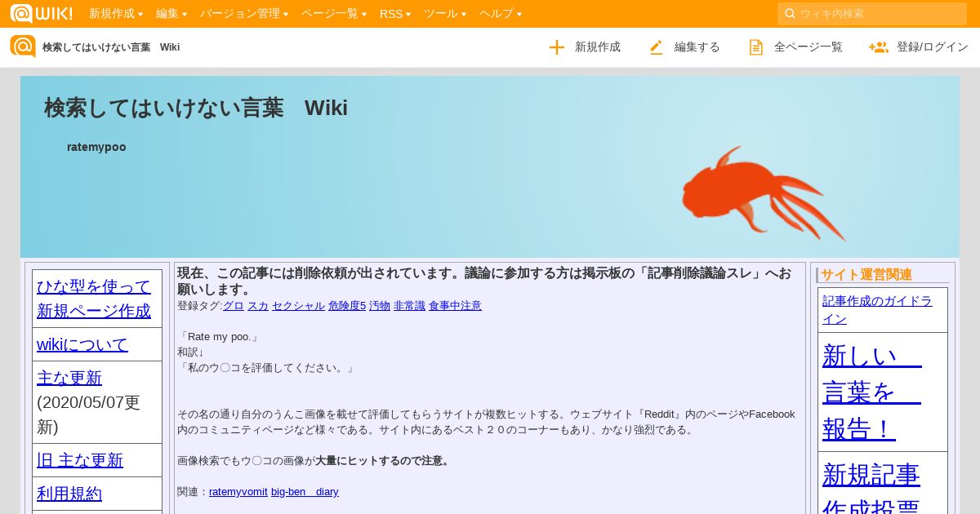Click the plus icon for 新規作成
The width and height of the screenshot is (980, 514).
(x=557, y=47)
